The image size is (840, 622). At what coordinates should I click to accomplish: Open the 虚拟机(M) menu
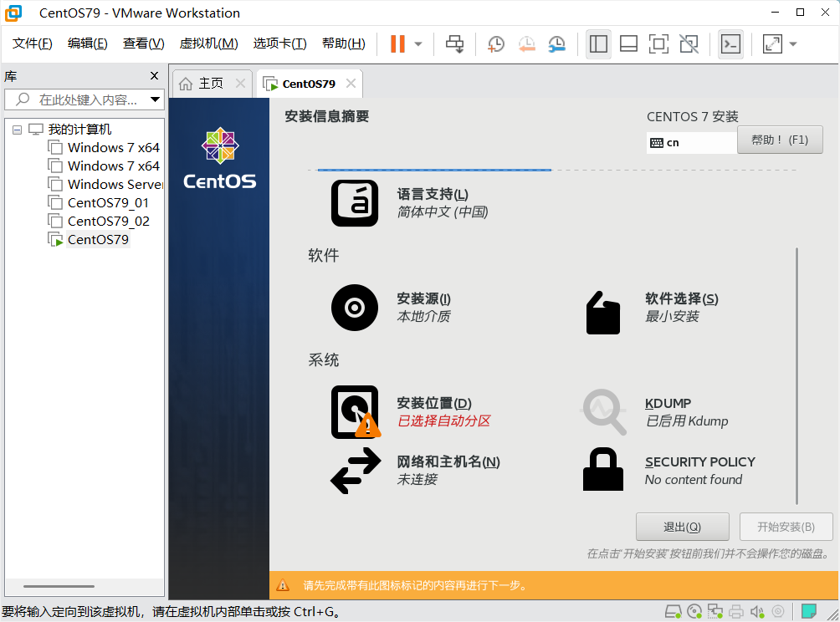[208, 43]
